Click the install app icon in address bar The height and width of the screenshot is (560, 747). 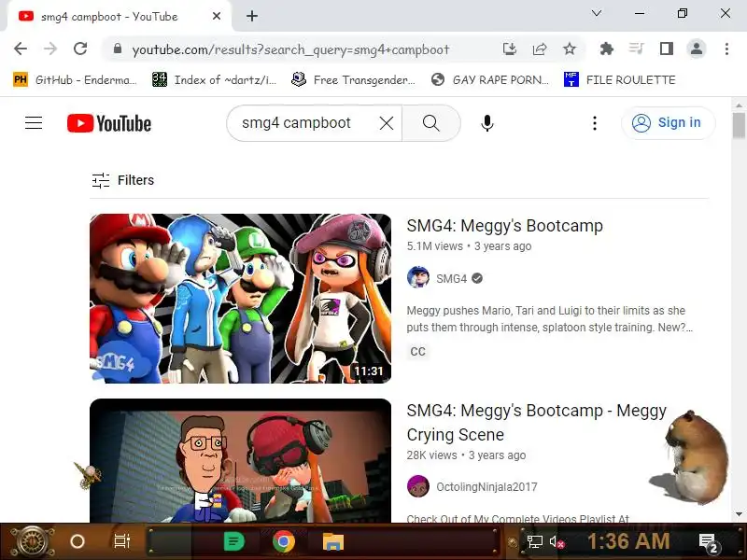509,49
